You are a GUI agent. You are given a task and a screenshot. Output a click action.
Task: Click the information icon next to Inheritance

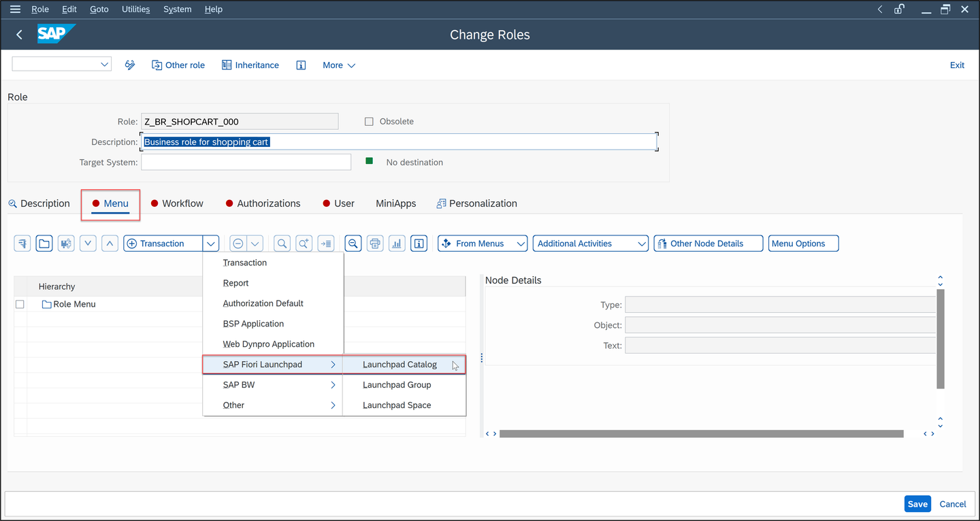301,65
